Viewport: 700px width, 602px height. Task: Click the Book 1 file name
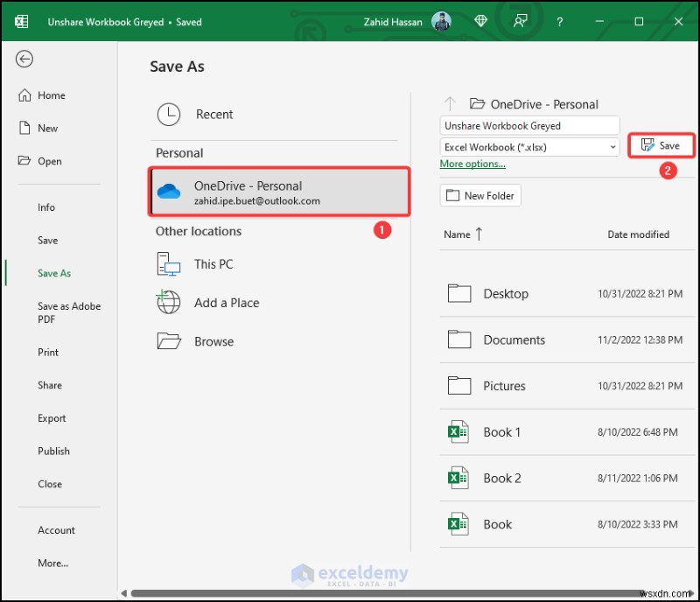click(x=501, y=432)
